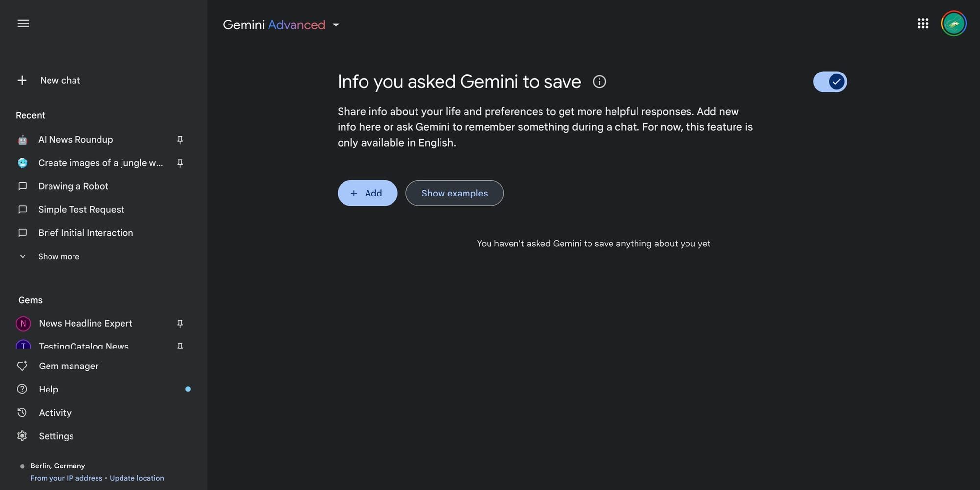Unpin the News Headline Expert gem
Screen dimensions: 980x490
(180, 323)
